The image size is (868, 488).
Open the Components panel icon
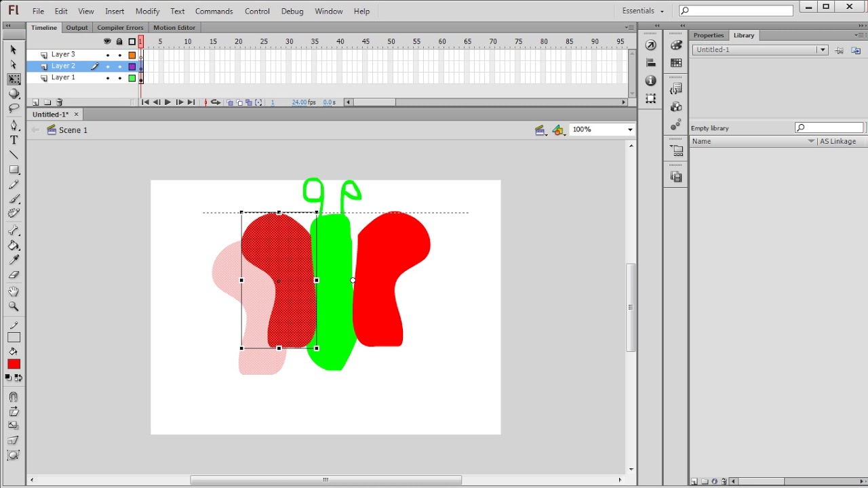pyautogui.click(x=676, y=107)
